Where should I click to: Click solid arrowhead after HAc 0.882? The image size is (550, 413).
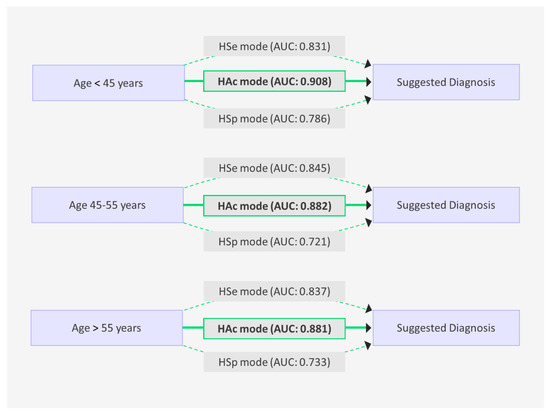(369, 205)
